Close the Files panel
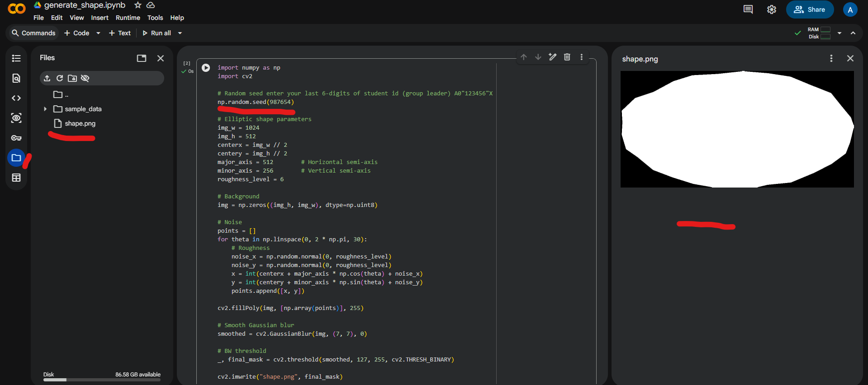 [161, 58]
